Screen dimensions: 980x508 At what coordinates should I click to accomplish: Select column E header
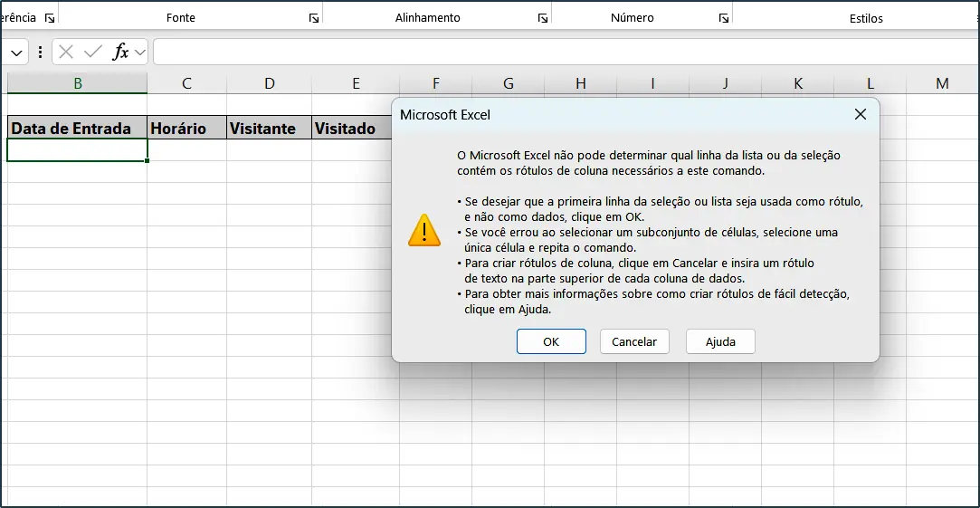click(x=356, y=83)
